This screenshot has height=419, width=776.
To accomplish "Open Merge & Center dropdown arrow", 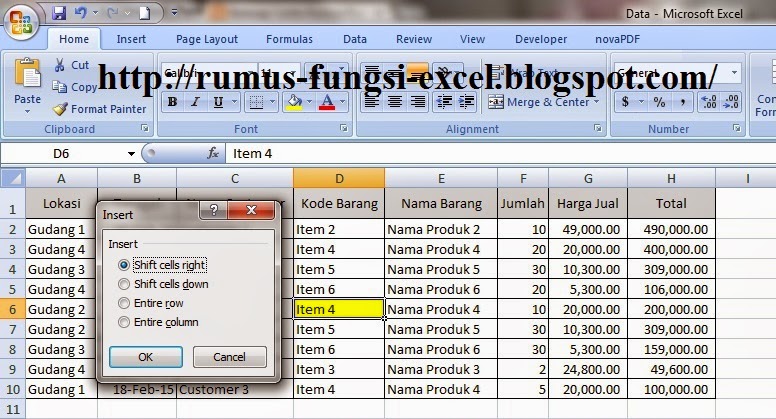I will pos(596,102).
